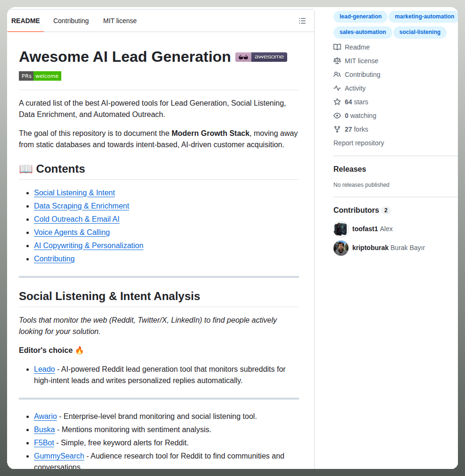Click the fork icon next to 27 forks

pyautogui.click(x=337, y=129)
